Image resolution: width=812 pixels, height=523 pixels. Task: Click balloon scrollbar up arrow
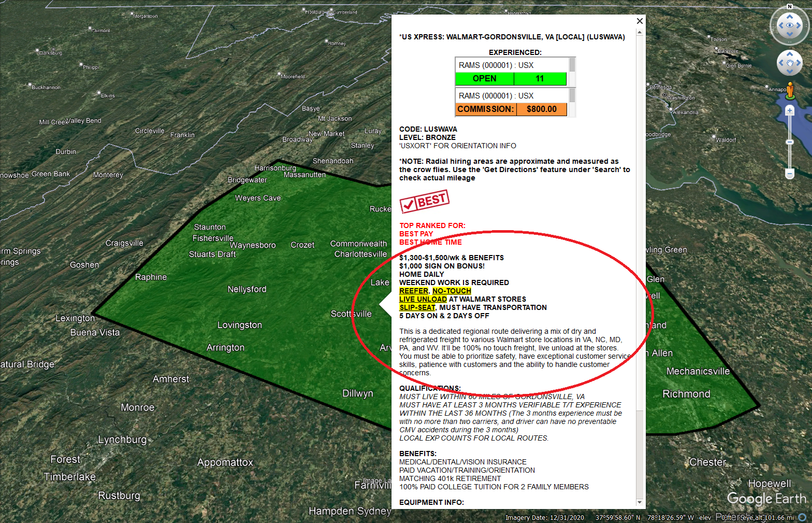[x=640, y=32]
